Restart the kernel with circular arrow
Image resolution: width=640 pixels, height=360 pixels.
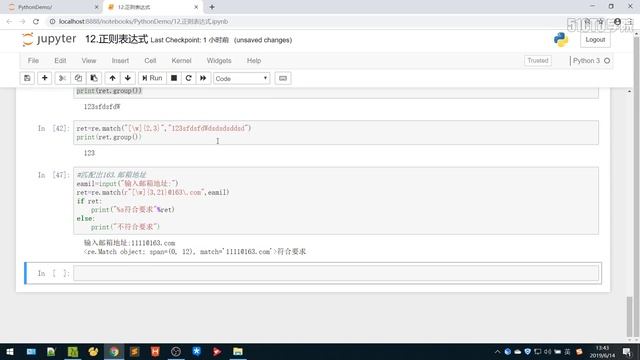click(x=189, y=78)
